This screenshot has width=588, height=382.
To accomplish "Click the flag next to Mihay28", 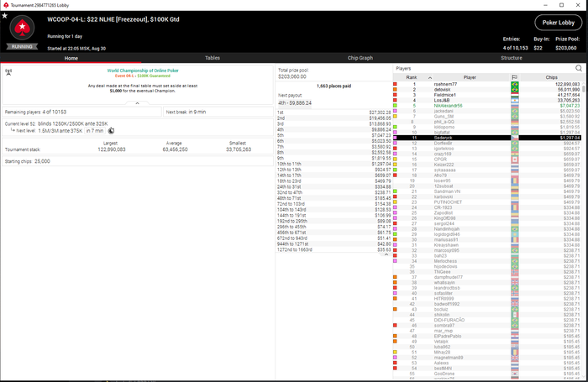I will (x=514, y=353).
